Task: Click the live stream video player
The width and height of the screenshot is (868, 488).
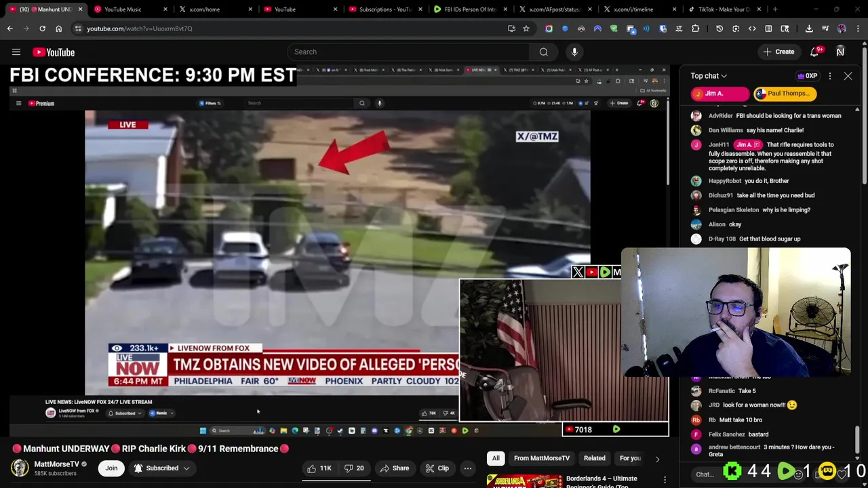Action: pos(339,251)
